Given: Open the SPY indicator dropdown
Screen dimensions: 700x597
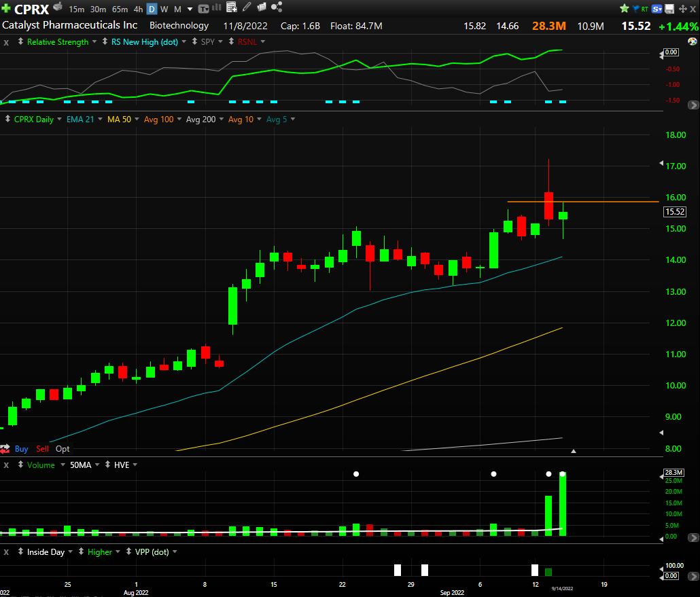Looking at the screenshot, I should pos(221,42).
